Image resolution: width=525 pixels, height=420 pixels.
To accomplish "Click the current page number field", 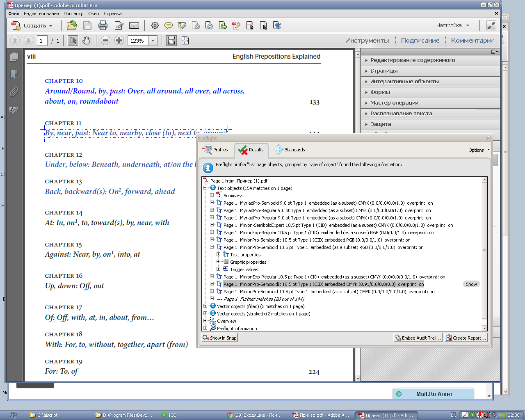I will pyautogui.click(x=42, y=41).
